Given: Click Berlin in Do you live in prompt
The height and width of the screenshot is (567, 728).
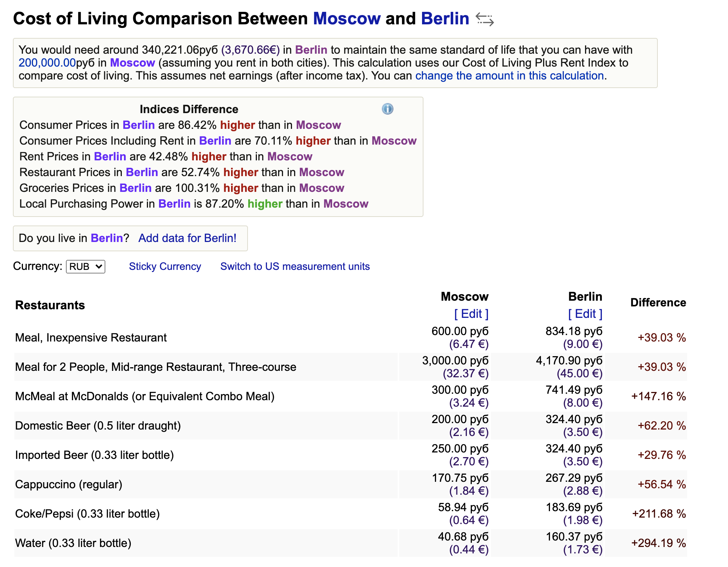Looking at the screenshot, I should [x=107, y=238].
